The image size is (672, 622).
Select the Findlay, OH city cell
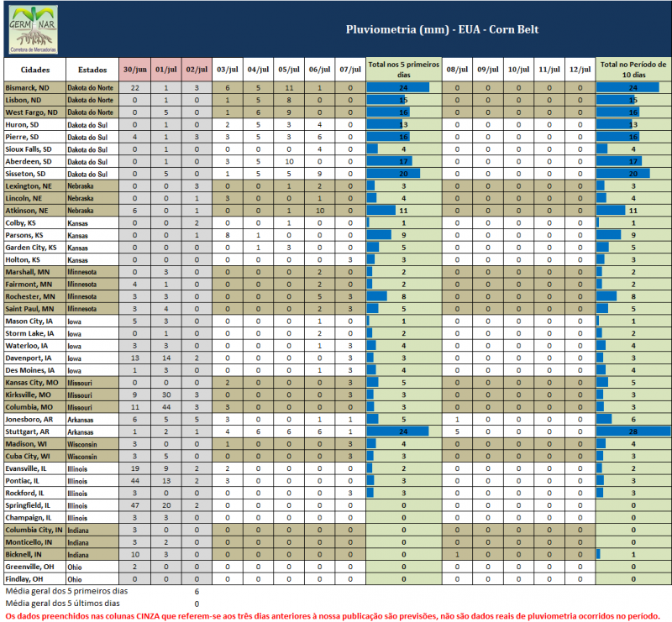click(34, 579)
